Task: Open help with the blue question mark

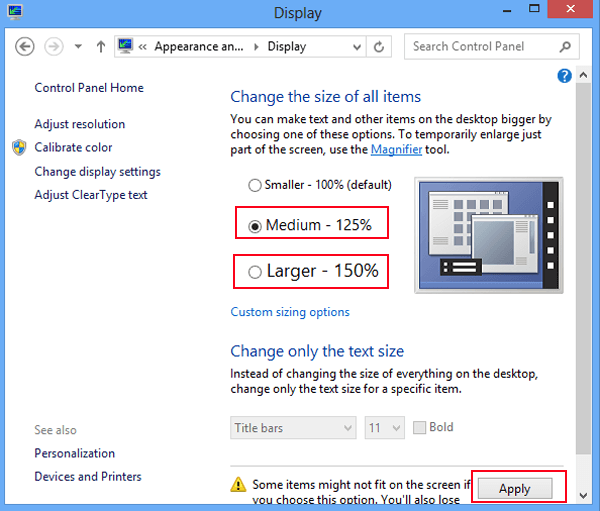Action: tap(564, 76)
